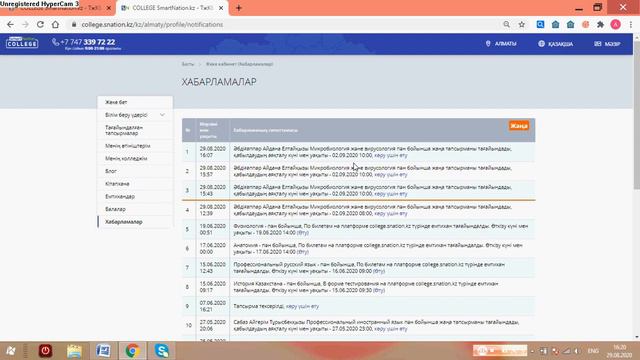
Task: Open the Chrome profile avatar
Action: (616, 24)
